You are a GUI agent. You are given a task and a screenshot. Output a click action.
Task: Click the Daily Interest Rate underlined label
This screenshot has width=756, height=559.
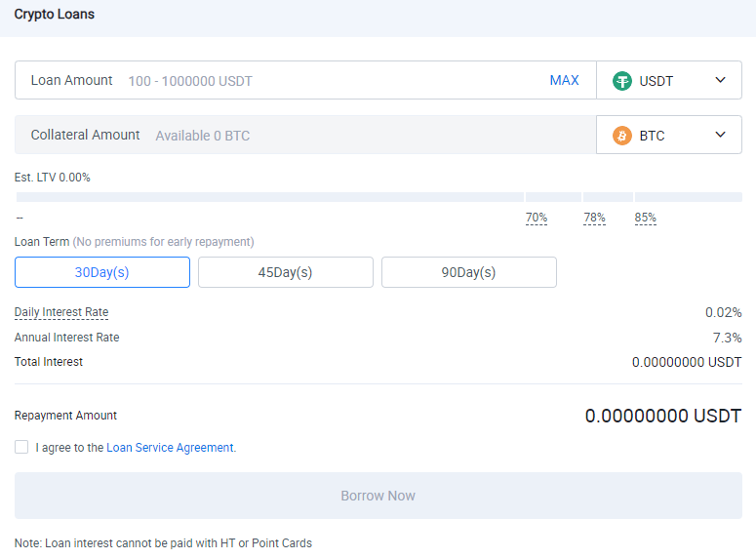[x=61, y=312]
